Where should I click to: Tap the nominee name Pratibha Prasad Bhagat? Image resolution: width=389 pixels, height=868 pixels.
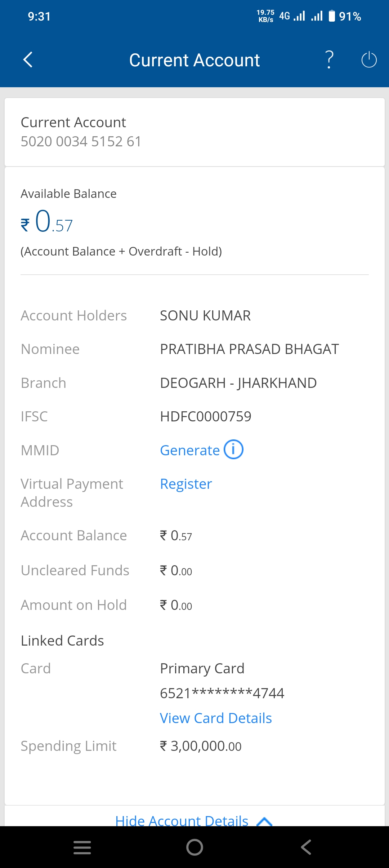(x=250, y=349)
